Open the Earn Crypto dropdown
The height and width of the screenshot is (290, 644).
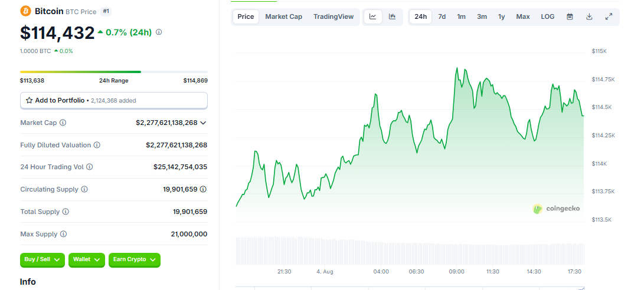click(134, 259)
